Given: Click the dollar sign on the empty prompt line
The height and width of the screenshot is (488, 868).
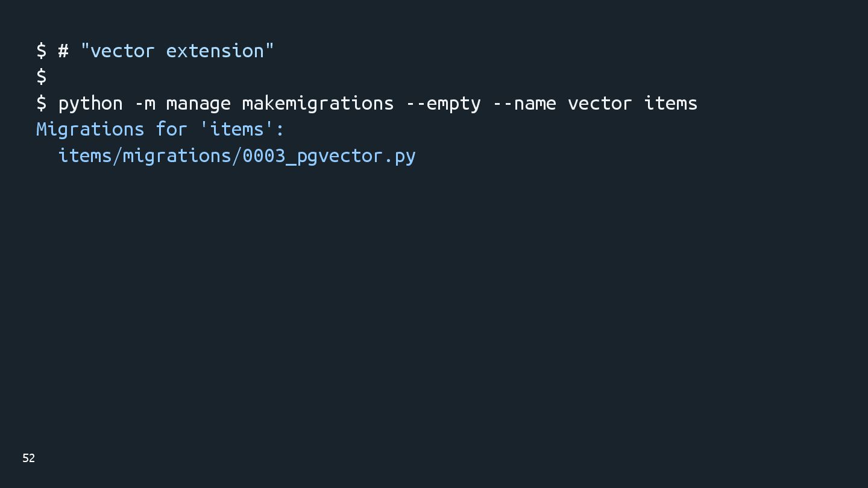Looking at the screenshot, I should pos(41,77).
